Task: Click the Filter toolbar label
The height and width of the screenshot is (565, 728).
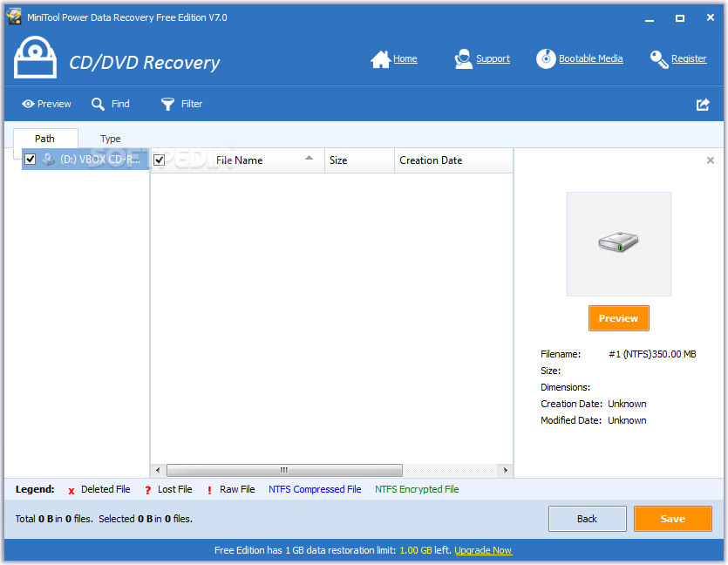Action: pos(192,104)
